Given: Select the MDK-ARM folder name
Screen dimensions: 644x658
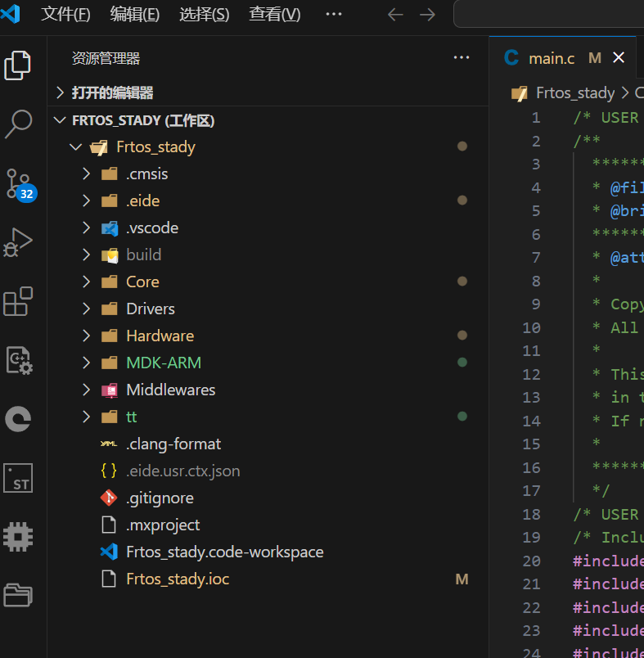Looking at the screenshot, I should tap(164, 363).
